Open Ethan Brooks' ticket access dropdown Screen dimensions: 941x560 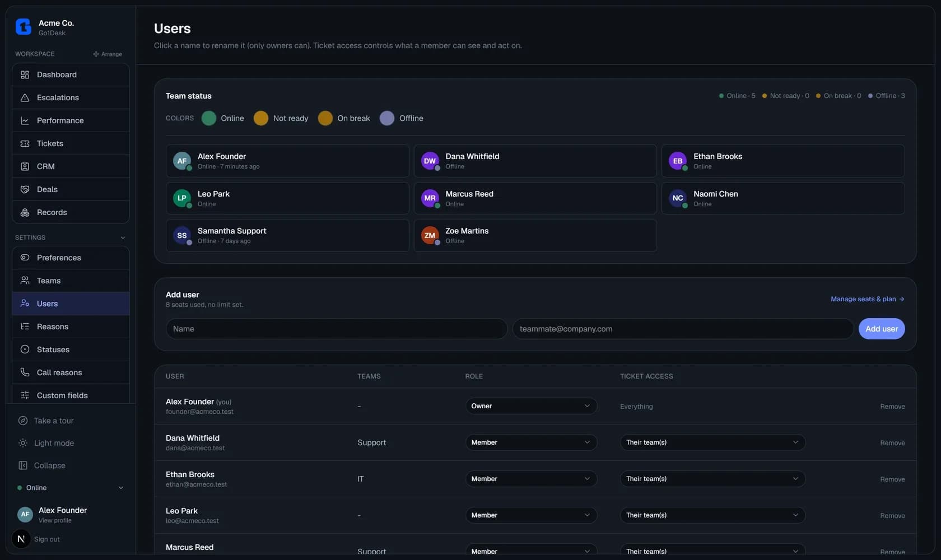click(712, 479)
